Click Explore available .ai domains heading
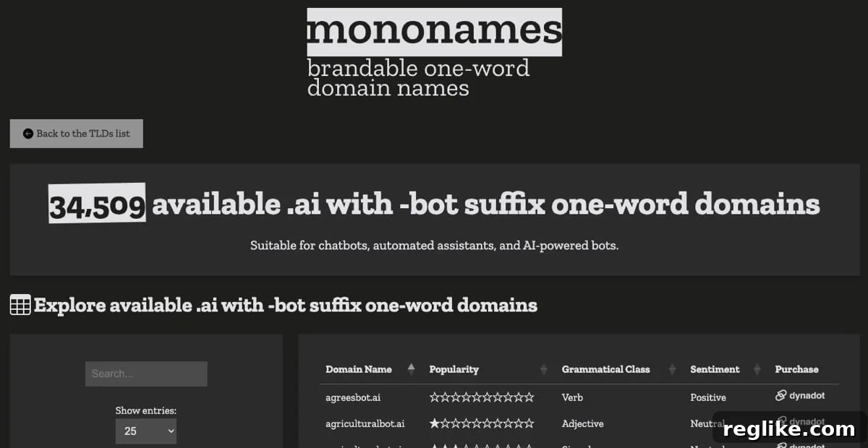The image size is (868, 448). tap(285, 306)
